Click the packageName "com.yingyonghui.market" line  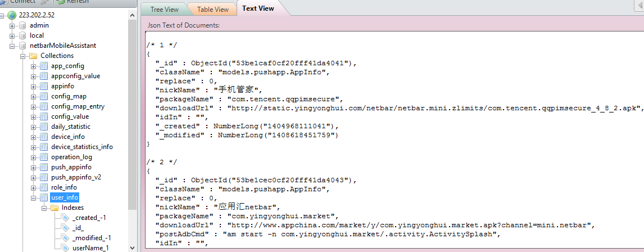[x=248, y=216]
